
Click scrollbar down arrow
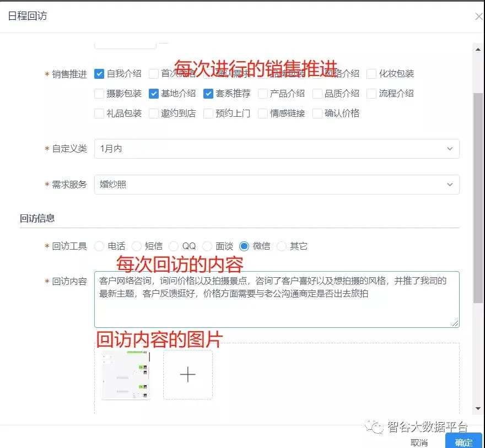click(x=478, y=408)
